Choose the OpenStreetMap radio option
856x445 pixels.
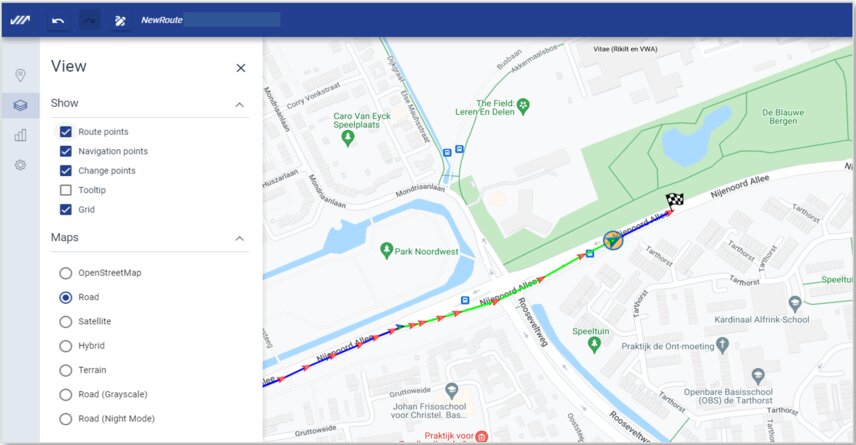66,273
